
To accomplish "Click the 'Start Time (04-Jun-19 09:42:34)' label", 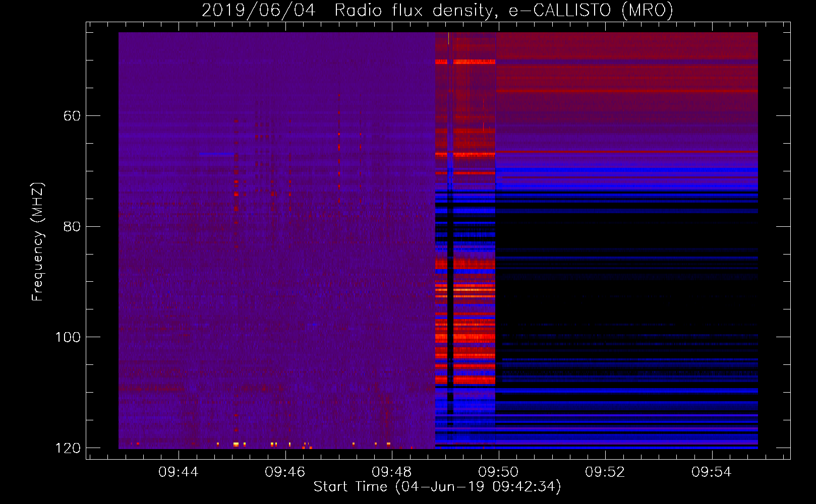I will [x=437, y=487].
